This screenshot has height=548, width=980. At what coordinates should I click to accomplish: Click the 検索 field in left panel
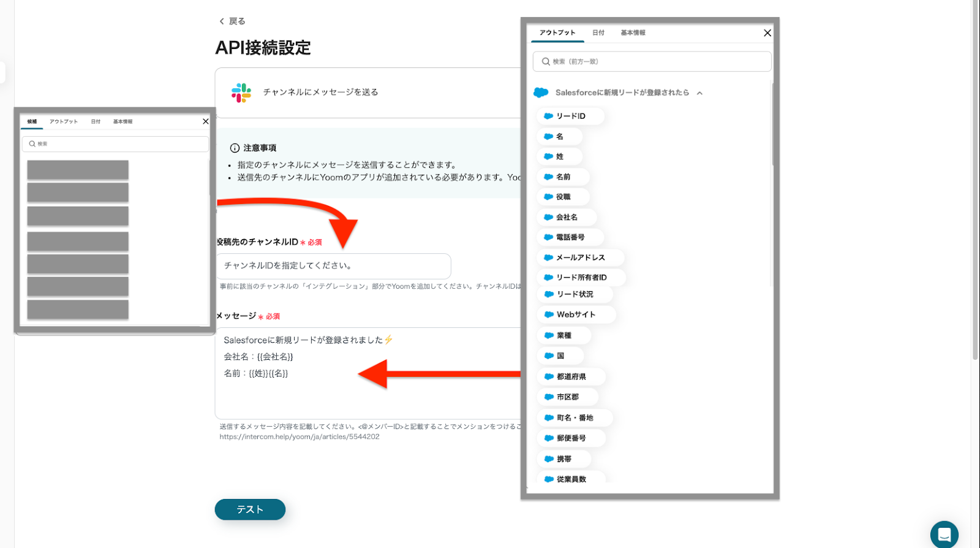click(115, 144)
